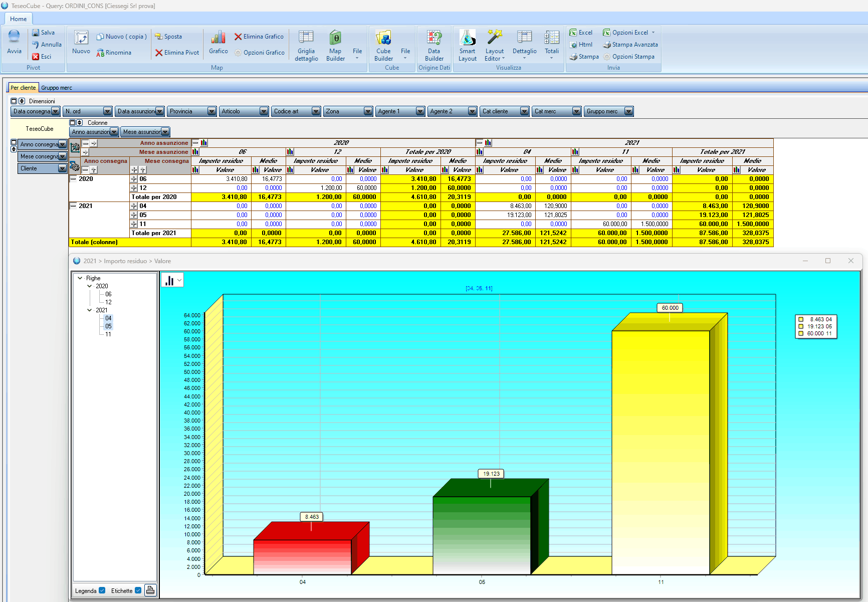Screen dimensions: 868x602
Task: Collapse the 2020 row in the pivot
Action: tap(73, 179)
